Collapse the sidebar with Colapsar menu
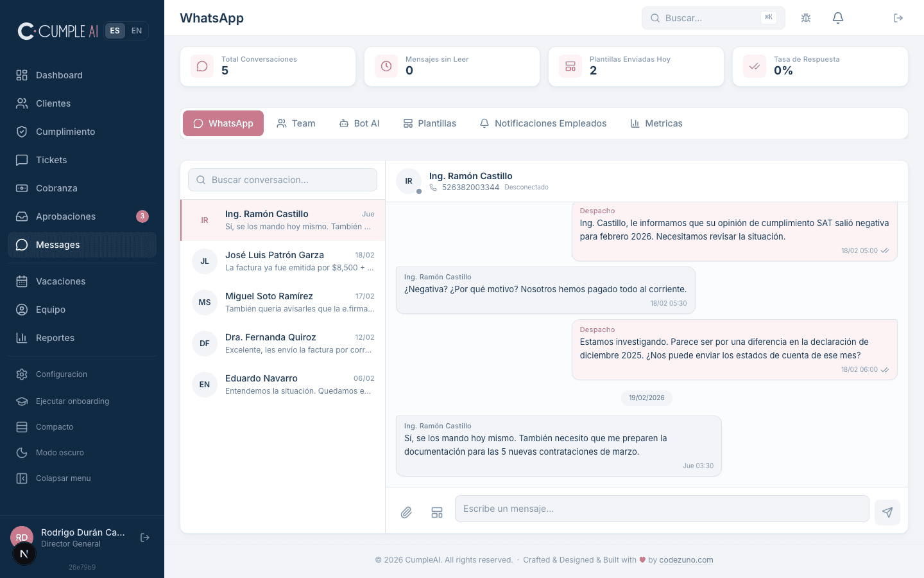 pyautogui.click(x=63, y=478)
